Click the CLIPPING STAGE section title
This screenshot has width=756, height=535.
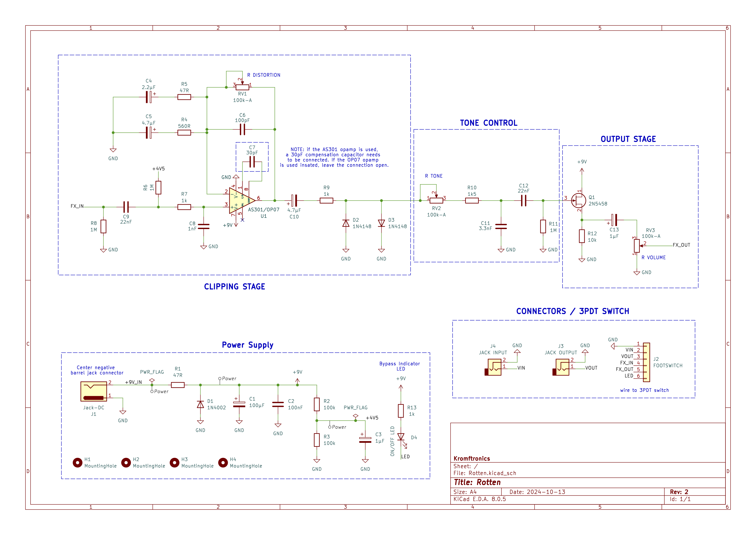[234, 286]
